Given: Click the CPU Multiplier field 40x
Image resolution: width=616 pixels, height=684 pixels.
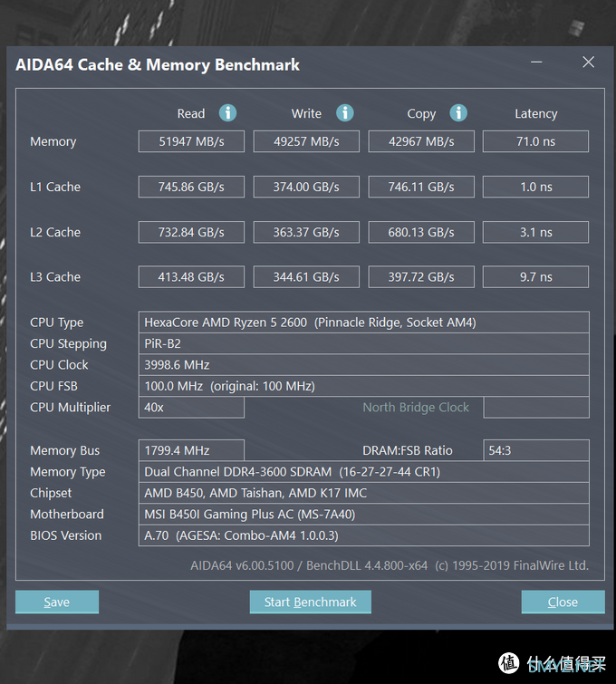Looking at the screenshot, I should (x=191, y=408).
